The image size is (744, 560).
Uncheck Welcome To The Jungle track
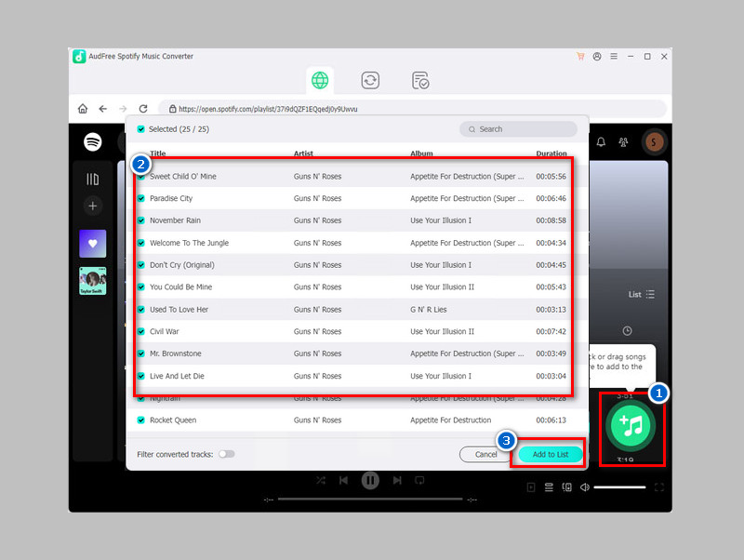(141, 243)
